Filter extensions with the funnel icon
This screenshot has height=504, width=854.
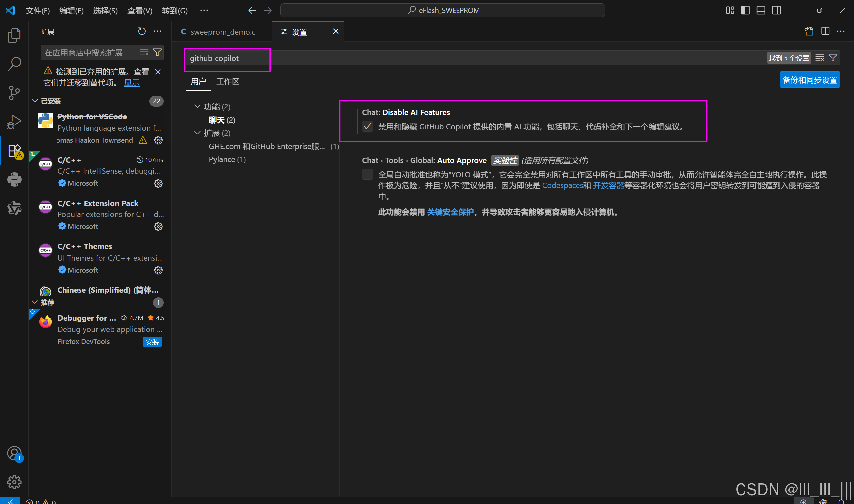tap(157, 52)
